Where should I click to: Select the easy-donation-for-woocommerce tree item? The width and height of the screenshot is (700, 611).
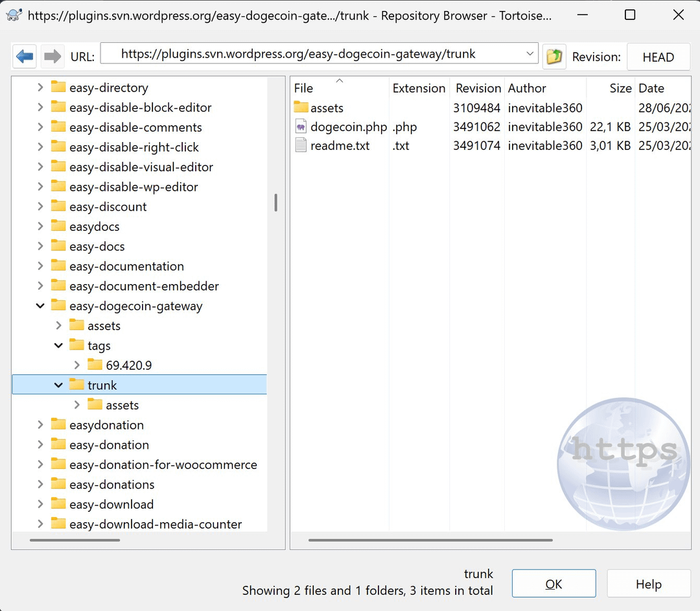point(163,464)
